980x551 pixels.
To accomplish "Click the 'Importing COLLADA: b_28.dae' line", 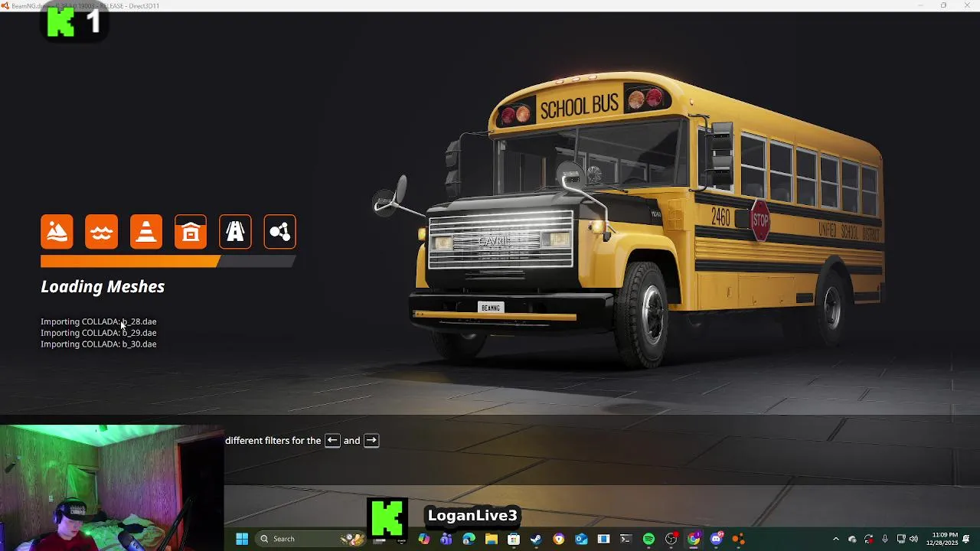I will tap(99, 321).
